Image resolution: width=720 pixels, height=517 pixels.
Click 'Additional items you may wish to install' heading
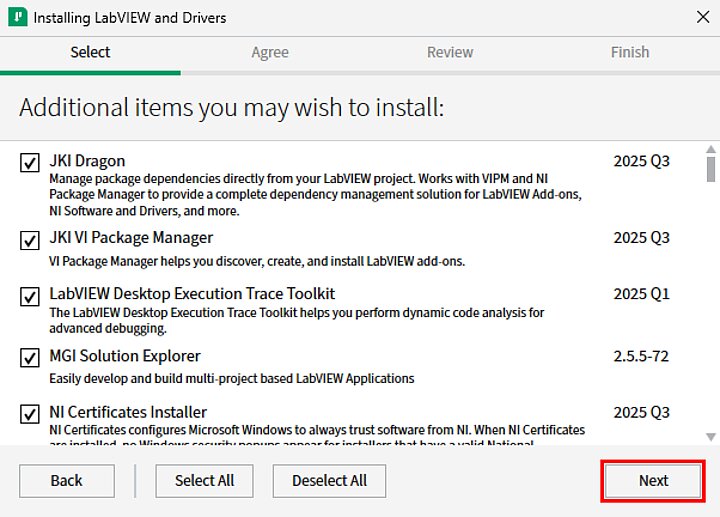pyautogui.click(x=232, y=108)
